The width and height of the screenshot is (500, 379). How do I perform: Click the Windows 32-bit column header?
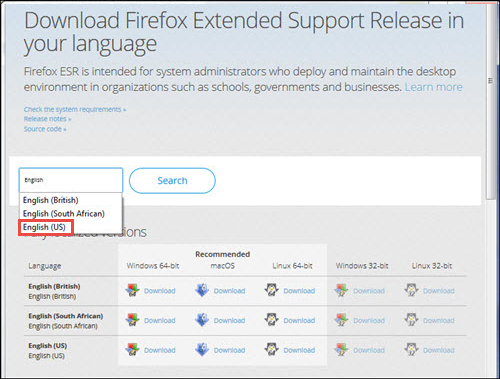pos(362,266)
